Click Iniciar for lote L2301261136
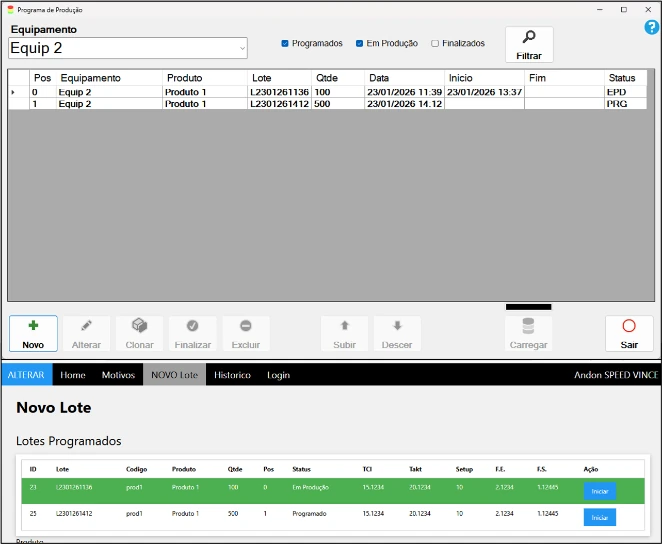Viewport: 662px width, 544px height. pos(600,491)
